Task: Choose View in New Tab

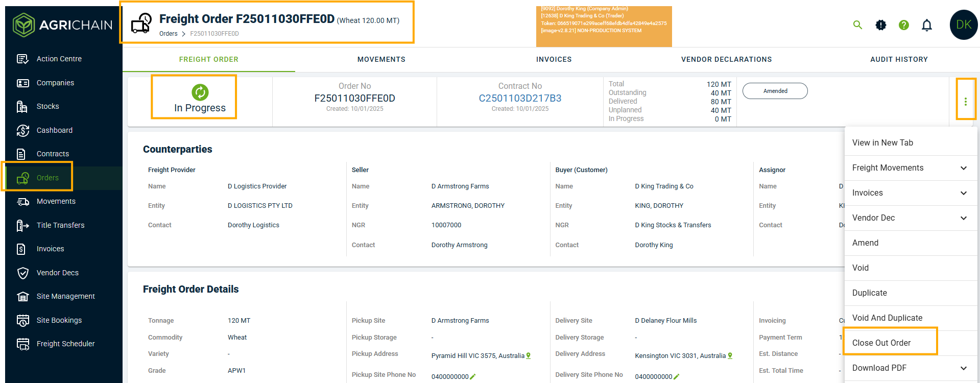Action: pos(911,143)
